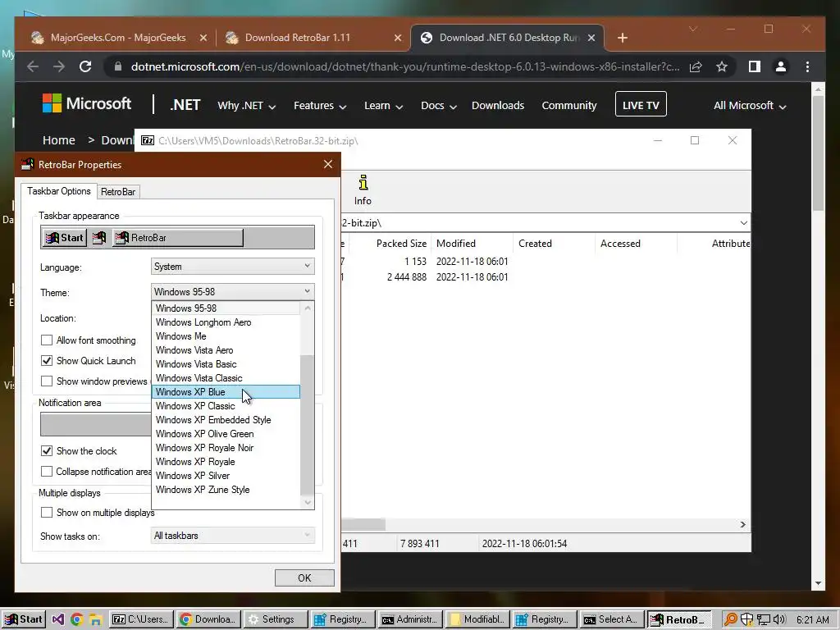Switch to the Administr... command prompt taskbar button
This screenshot has width=840, height=630.
click(x=410, y=619)
